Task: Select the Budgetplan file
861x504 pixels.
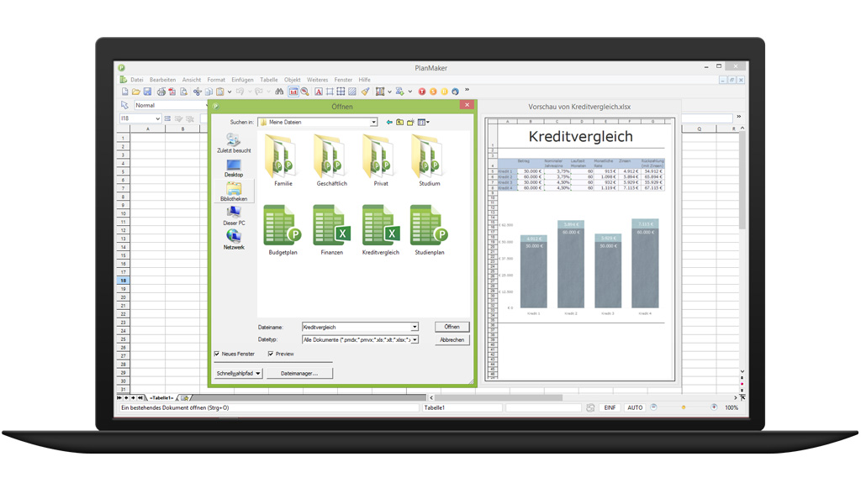Action: click(x=283, y=229)
